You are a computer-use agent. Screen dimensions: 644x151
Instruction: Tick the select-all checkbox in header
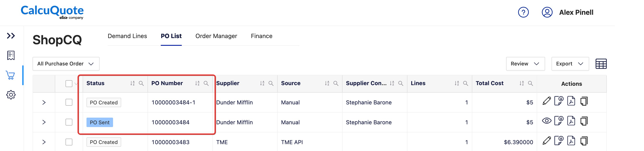click(x=69, y=84)
